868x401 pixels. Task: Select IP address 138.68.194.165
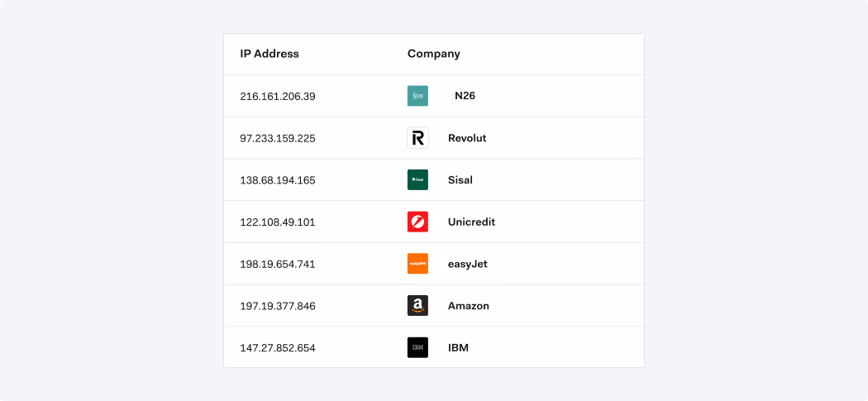pyautogui.click(x=278, y=180)
